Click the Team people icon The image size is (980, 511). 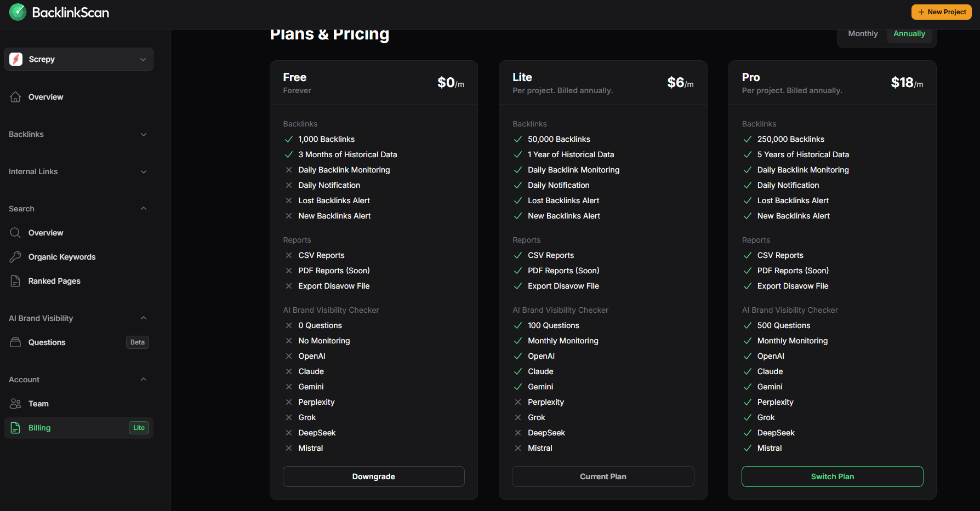pyautogui.click(x=15, y=404)
